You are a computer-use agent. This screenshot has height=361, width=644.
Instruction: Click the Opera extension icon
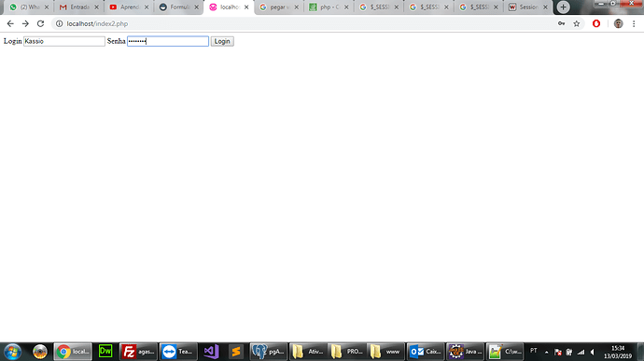596,24
